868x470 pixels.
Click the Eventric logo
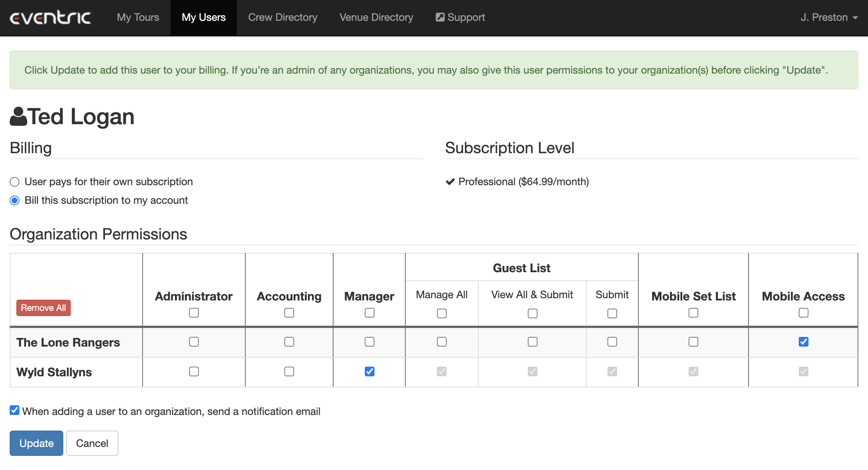(50, 17)
